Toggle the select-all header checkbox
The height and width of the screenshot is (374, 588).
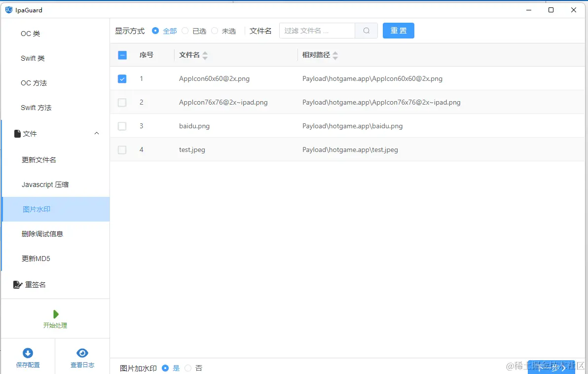pos(122,55)
